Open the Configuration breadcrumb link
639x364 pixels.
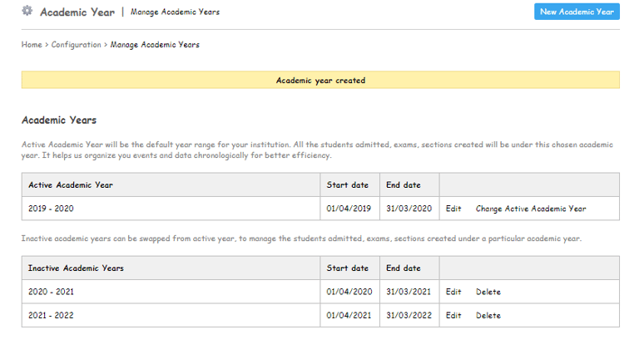77,44
